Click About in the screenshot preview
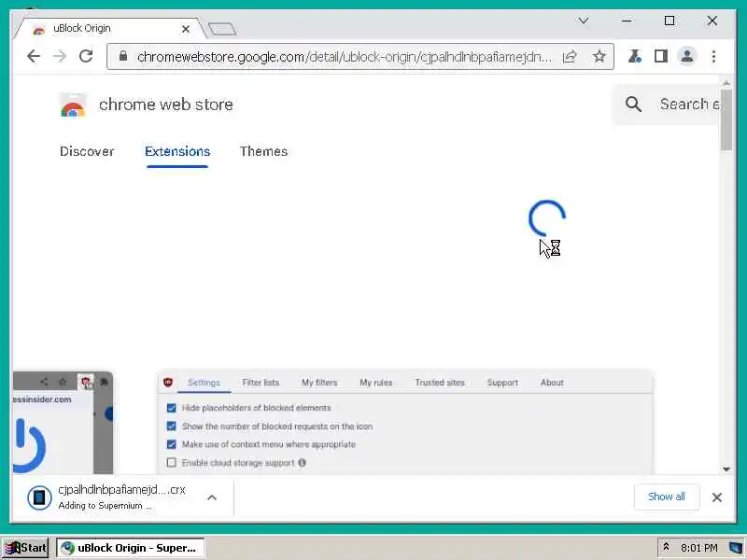The width and height of the screenshot is (747, 560). coord(552,383)
